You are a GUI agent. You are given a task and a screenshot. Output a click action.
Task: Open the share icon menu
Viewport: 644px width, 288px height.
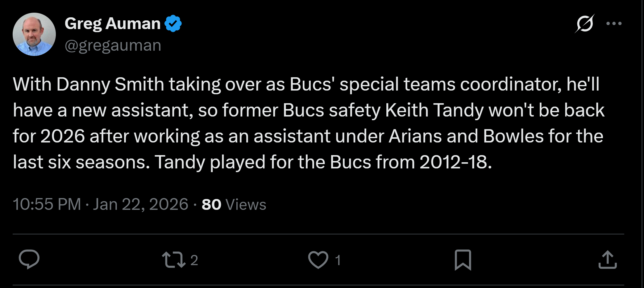tap(607, 260)
